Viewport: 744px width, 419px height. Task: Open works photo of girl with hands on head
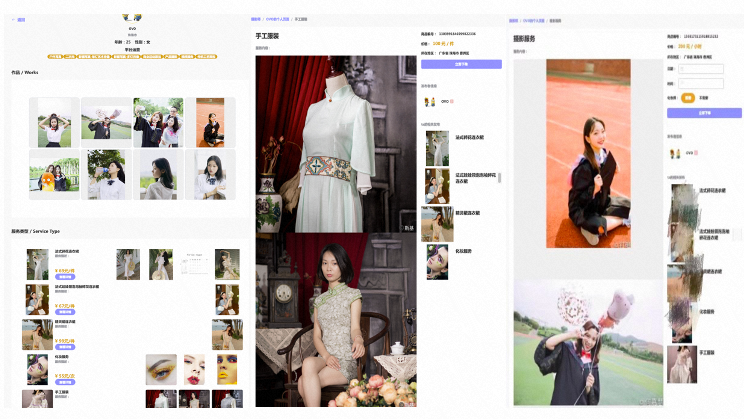click(x=54, y=122)
